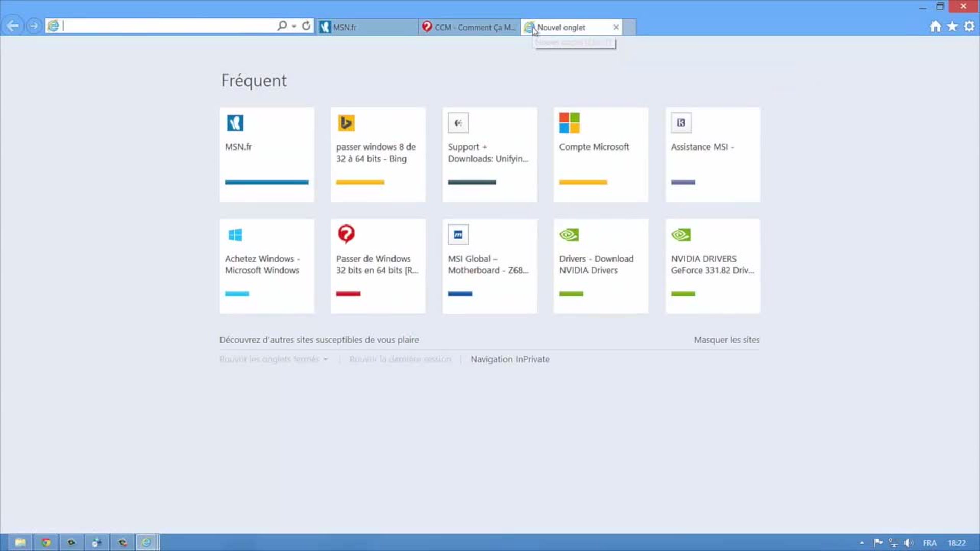The width and height of the screenshot is (980, 551).
Task: Click the browser refresh icon
Action: pyautogui.click(x=305, y=26)
